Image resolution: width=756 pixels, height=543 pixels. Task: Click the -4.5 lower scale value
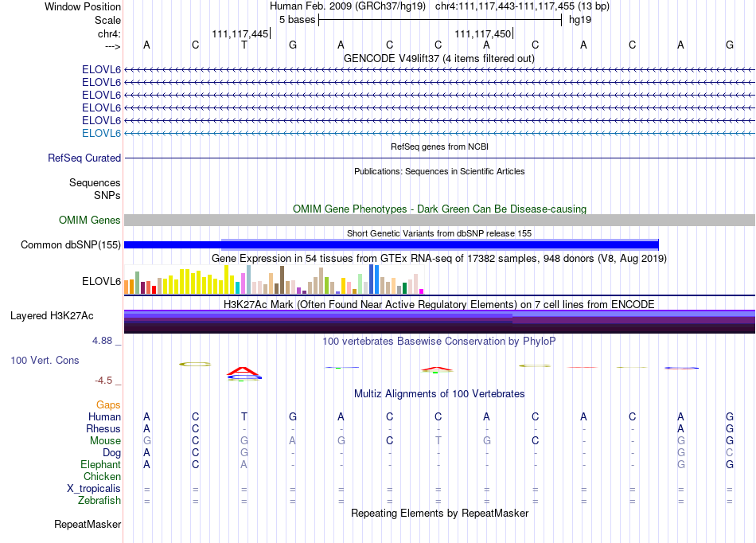[103, 381]
